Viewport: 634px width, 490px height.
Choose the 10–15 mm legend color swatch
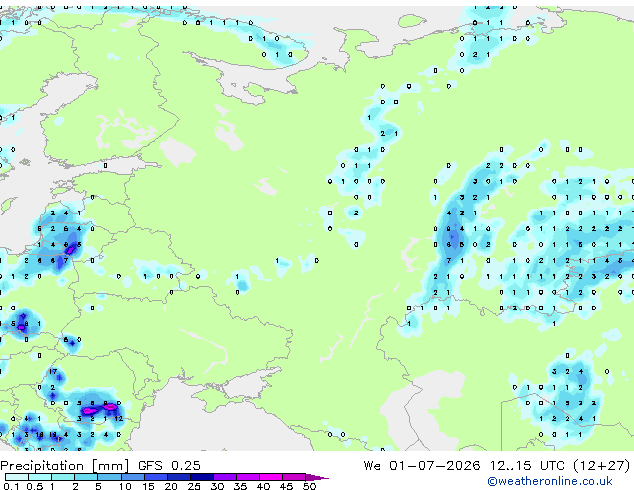[132, 477]
